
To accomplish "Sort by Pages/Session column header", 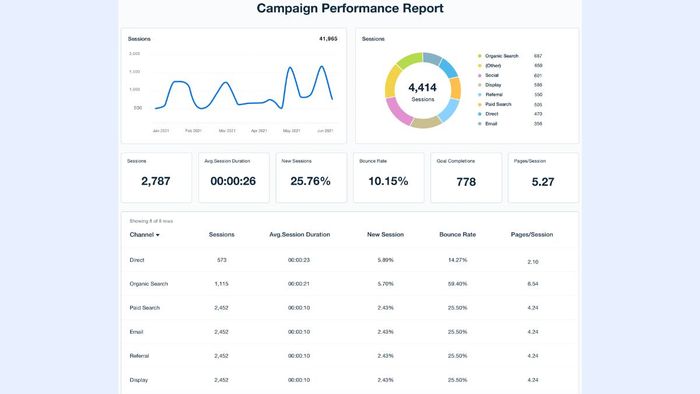I will 532,235.
